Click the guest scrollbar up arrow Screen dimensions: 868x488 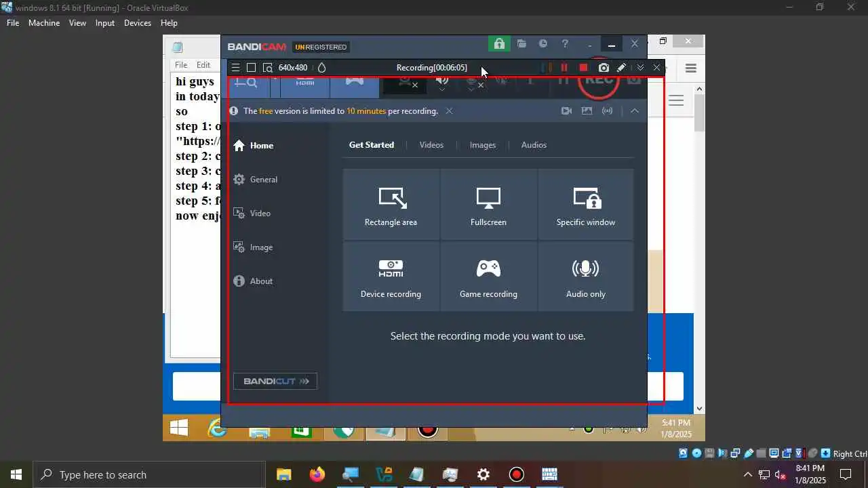point(700,89)
